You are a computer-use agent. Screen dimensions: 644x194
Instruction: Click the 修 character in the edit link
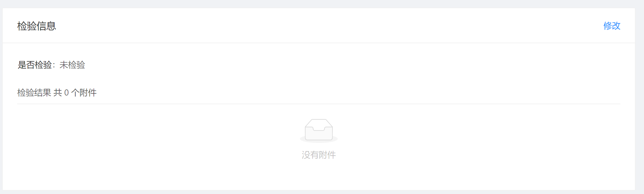point(607,26)
